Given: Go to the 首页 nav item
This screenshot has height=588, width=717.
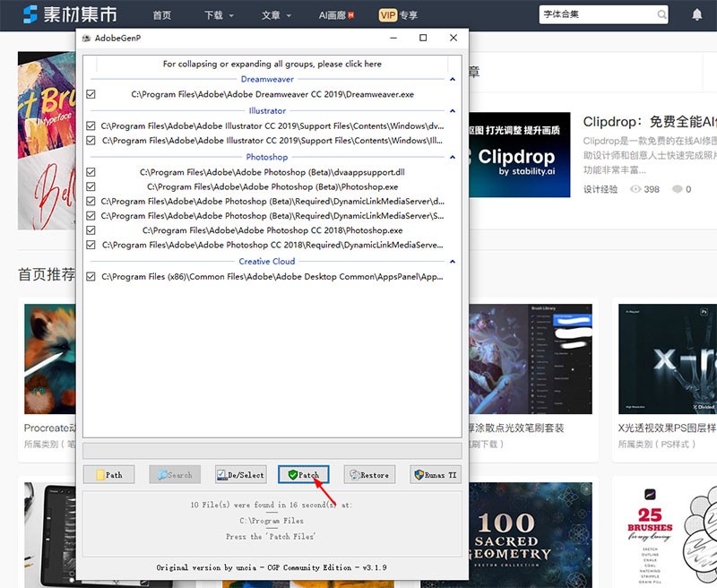Looking at the screenshot, I should (162, 15).
